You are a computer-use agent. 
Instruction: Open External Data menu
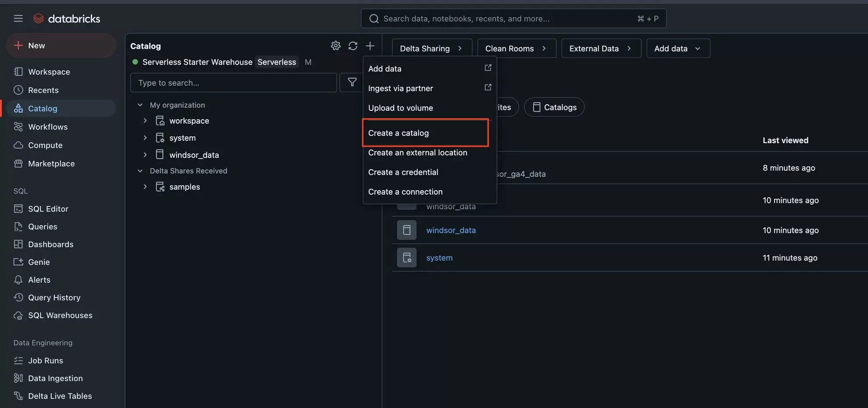(x=601, y=48)
